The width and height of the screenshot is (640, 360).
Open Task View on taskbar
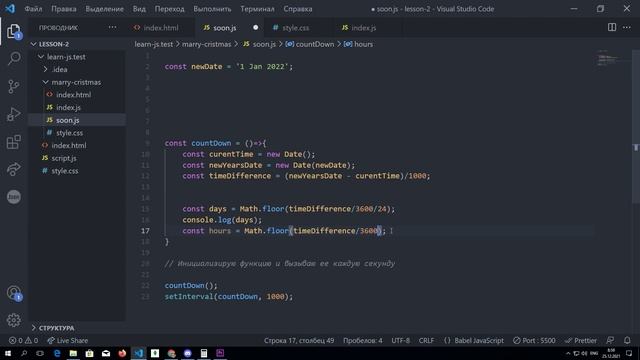pyautogui.click(x=40, y=353)
